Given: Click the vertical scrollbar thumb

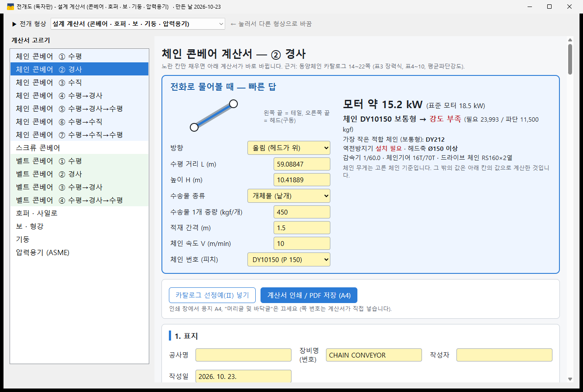Looking at the screenshot, I should [570, 59].
